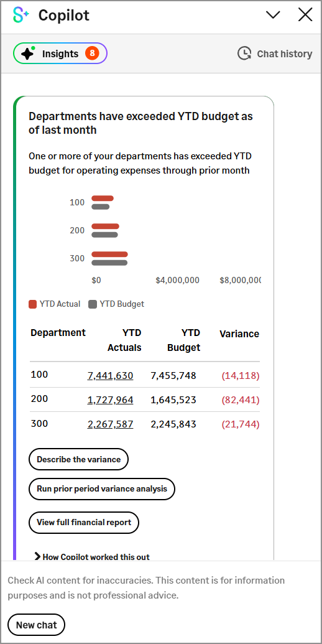Open the 1,727,964 YTD Actuals link
Viewport: 322px width, 644px height.
click(x=111, y=399)
